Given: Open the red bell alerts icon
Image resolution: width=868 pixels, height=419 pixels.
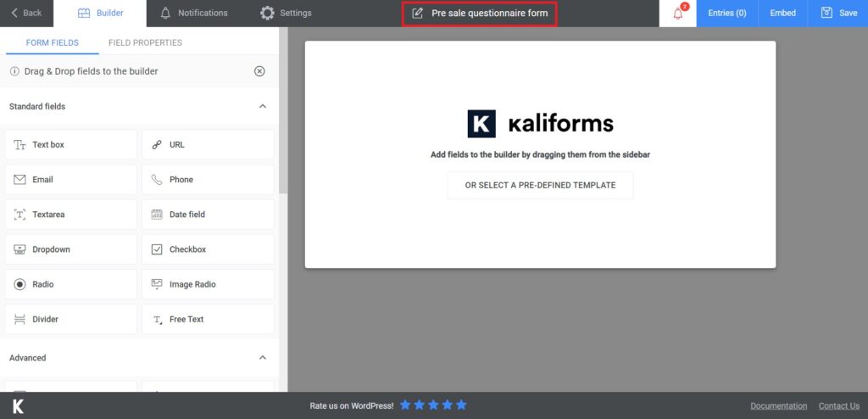Looking at the screenshot, I should pos(678,14).
